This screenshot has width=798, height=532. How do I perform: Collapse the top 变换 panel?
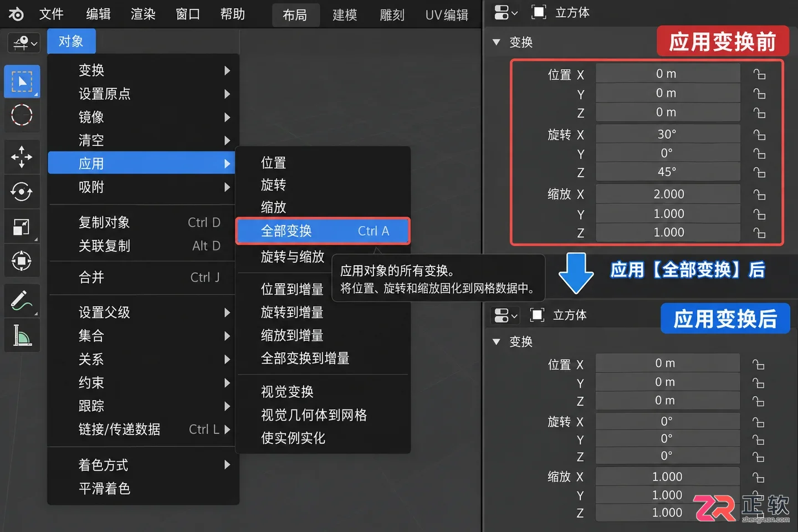click(497, 42)
